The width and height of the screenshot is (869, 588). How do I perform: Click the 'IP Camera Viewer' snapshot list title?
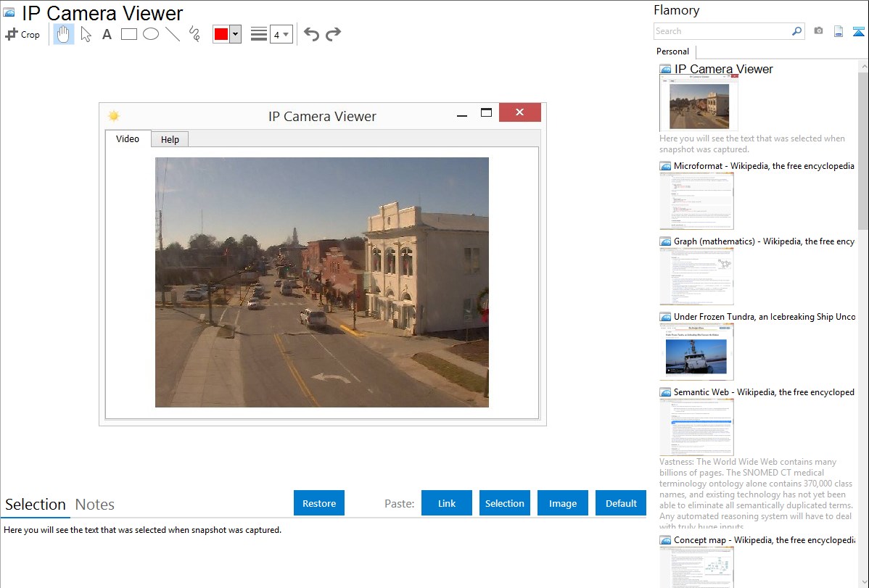723,70
